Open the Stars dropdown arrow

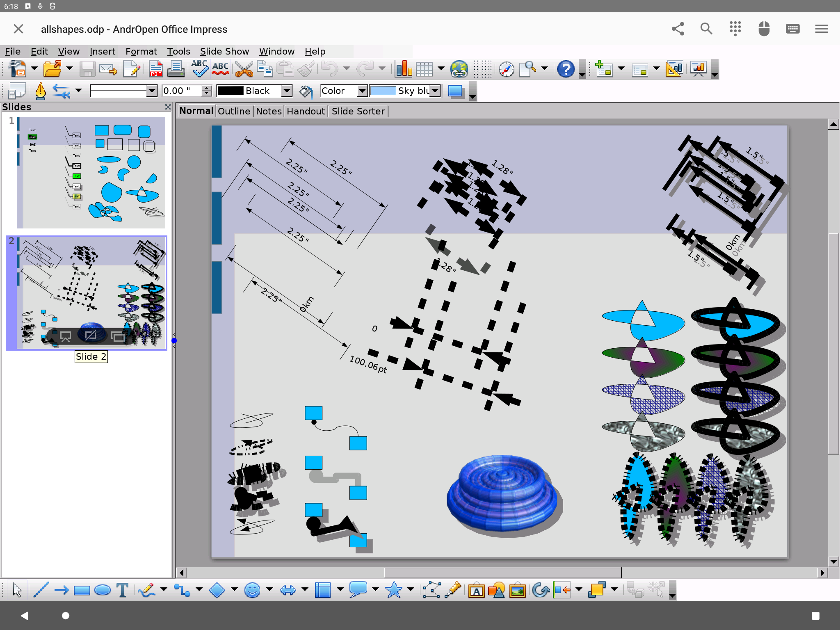(411, 589)
